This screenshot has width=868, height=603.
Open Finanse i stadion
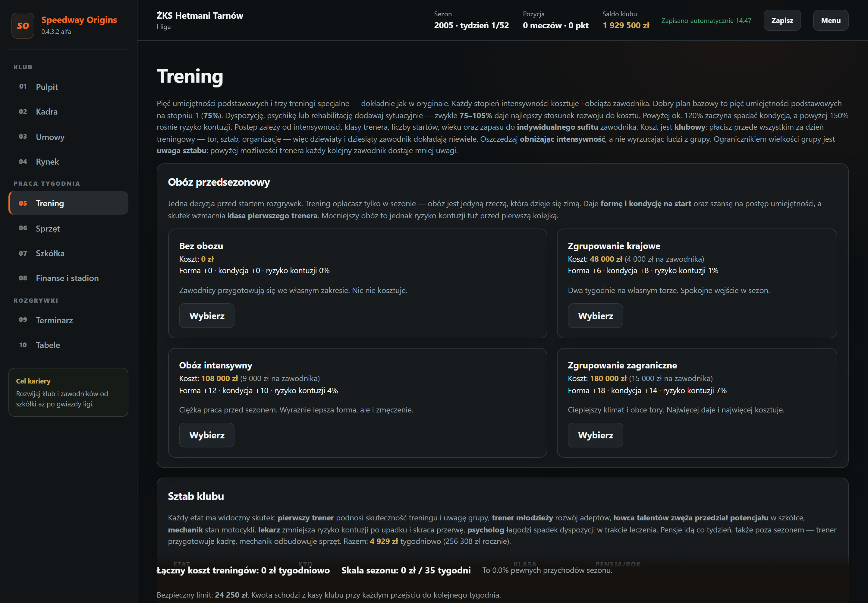click(x=68, y=278)
